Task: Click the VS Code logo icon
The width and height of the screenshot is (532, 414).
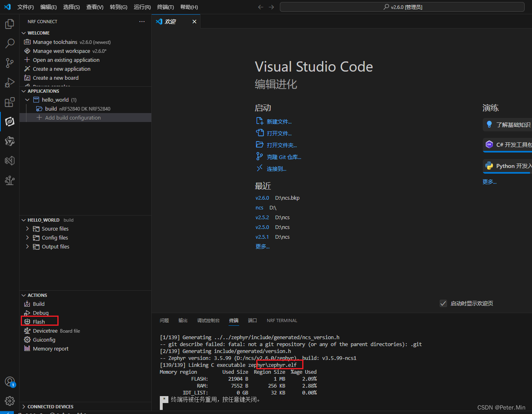Action: click(7, 7)
